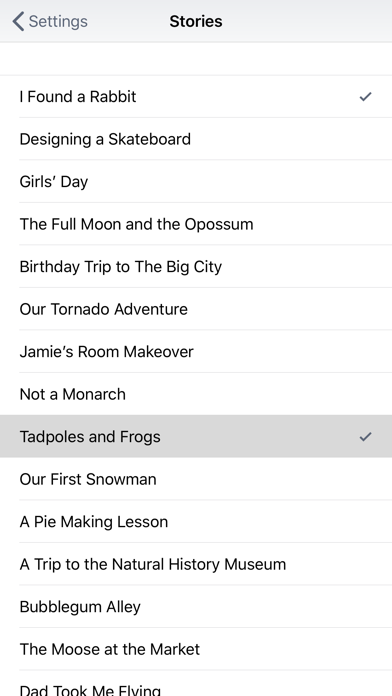The width and height of the screenshot is (392, 696).
Task: Select A Trip to the Natural History Museum
Action: (x=196, y=564)
